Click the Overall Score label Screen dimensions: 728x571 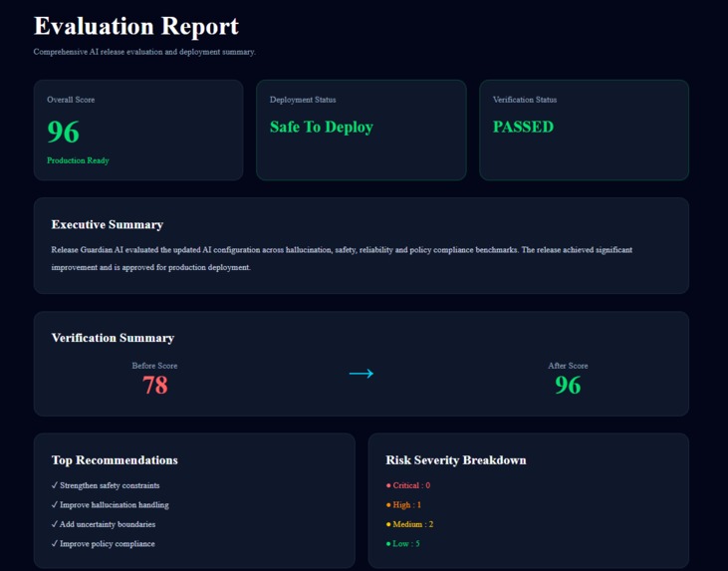coord(71,100)
